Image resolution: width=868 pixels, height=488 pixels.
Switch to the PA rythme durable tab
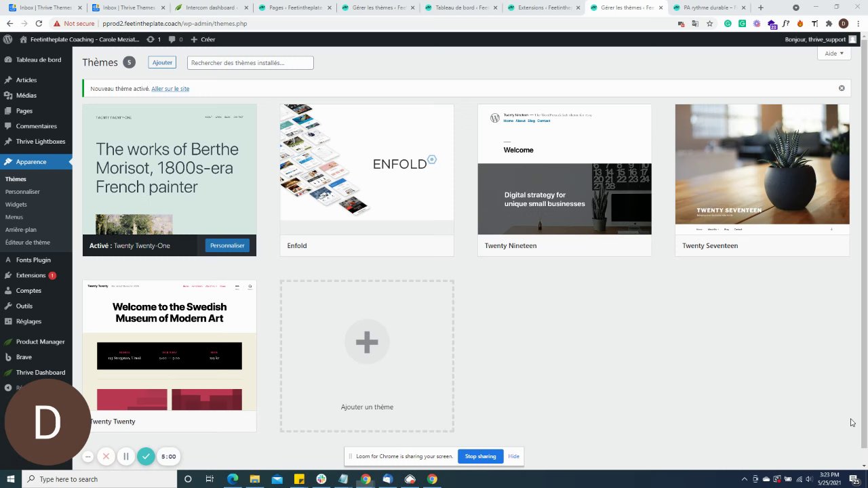tap(708, 7)
